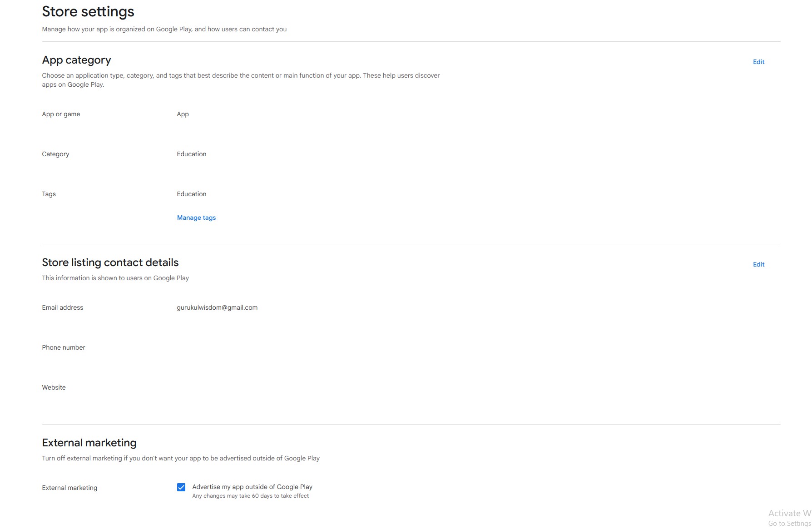Click the Tags row label
Screen dimensions: 812x529
[x=49, y=194]
